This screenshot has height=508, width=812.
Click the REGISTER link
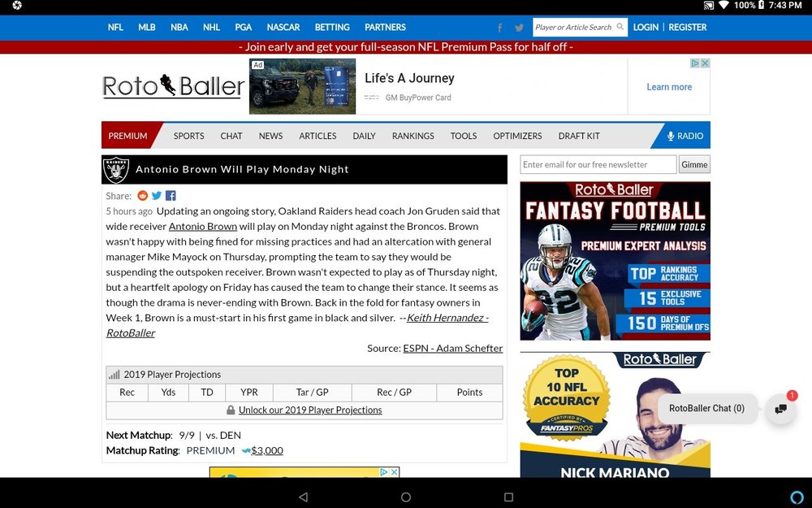click(x=688, y=28)
